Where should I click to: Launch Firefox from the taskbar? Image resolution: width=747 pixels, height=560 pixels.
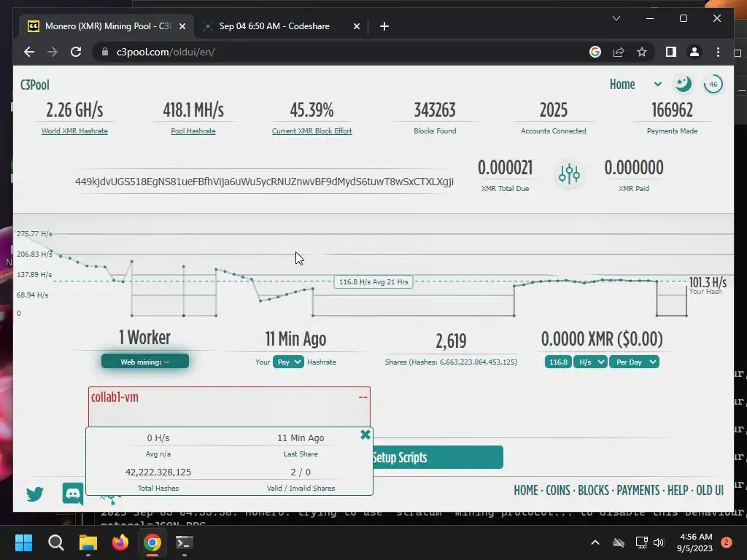(120, 542)
